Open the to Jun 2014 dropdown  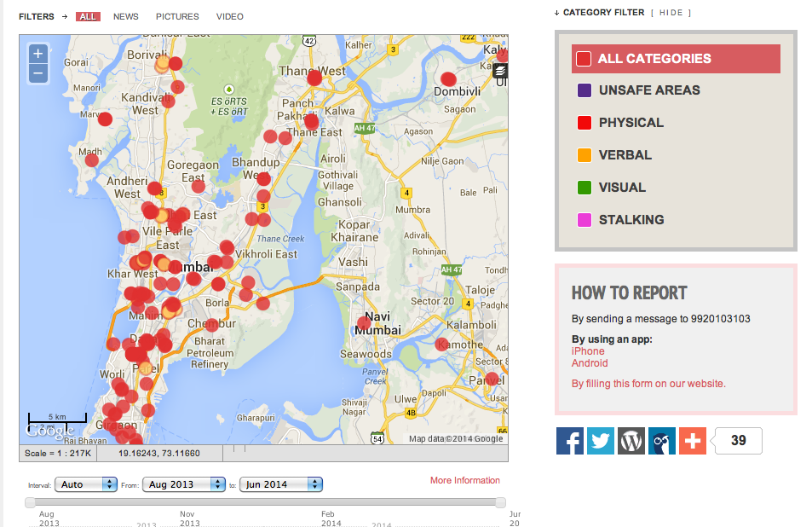(x=281, y=484)
